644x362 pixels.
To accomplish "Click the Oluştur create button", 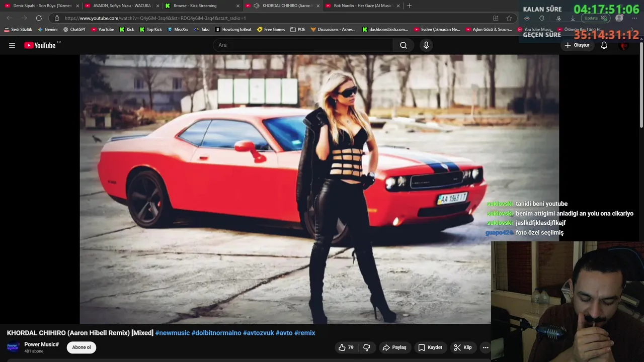I will [x=577, y=45].
